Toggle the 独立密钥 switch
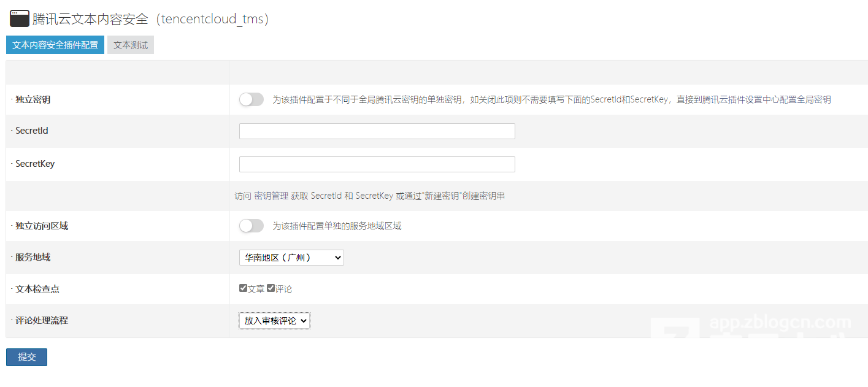The image size is (868, 387). (251, 99)
